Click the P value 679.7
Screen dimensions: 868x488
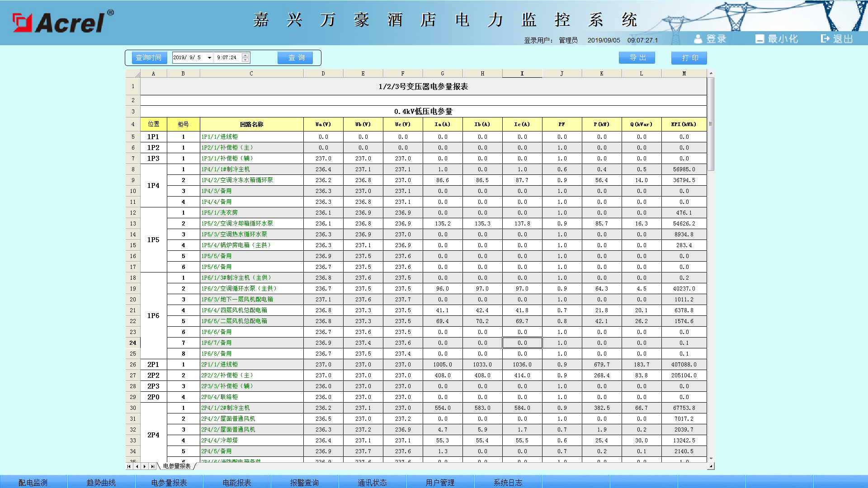(602, 365)
